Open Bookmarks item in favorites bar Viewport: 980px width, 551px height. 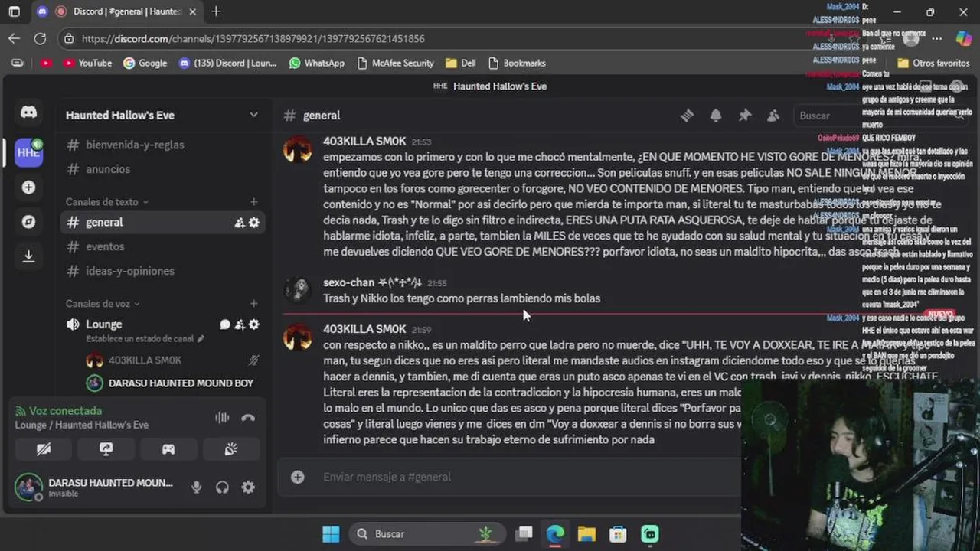(517, 64)
